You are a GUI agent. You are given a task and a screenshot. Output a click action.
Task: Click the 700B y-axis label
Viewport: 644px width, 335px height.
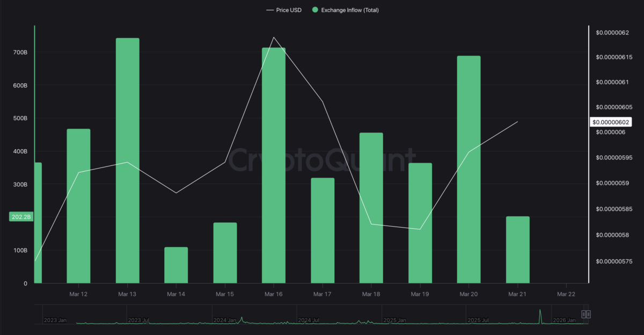[20, 53]
